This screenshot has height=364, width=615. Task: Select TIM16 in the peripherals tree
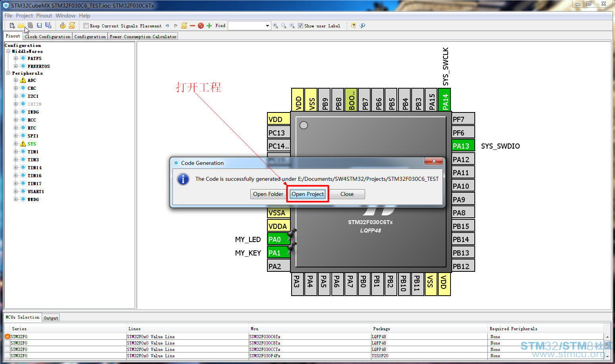click(35, 176)
